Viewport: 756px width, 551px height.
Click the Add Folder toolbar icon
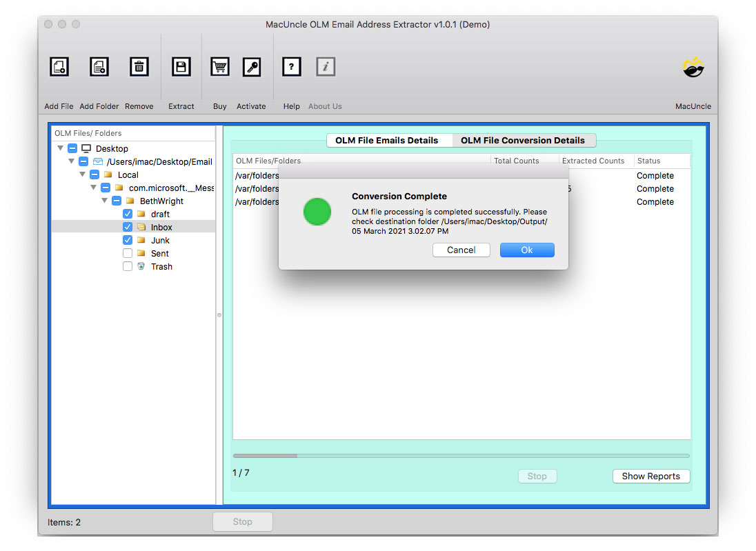click(x=99, y=66)
